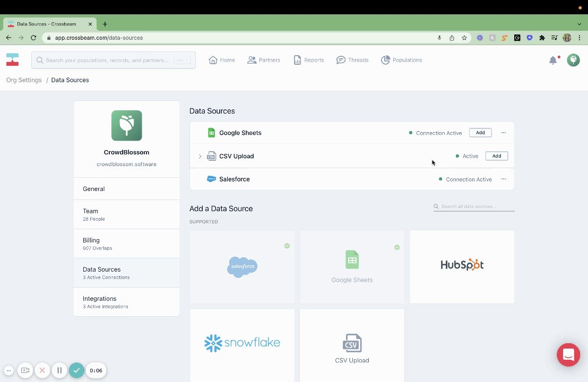The width and height of the screenshot is (588, 382).
Task: Open the user avatar menu in app header
Action: tap(573, 60)
